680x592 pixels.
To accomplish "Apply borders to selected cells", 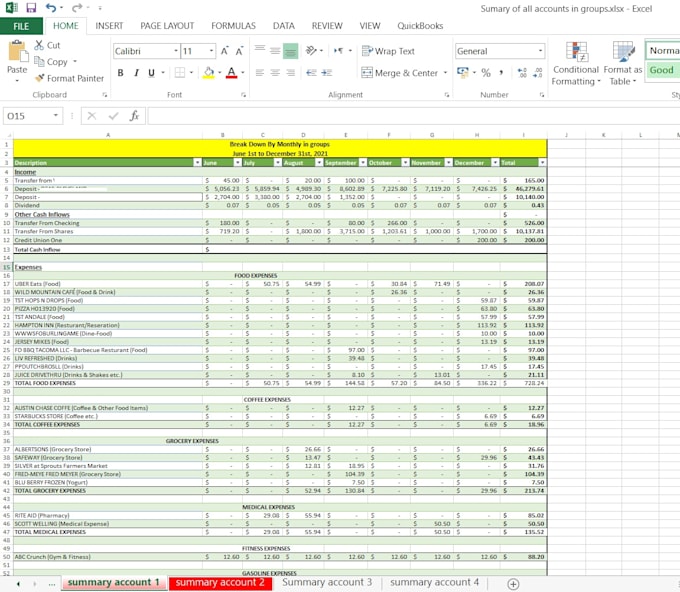I will 180,72.
